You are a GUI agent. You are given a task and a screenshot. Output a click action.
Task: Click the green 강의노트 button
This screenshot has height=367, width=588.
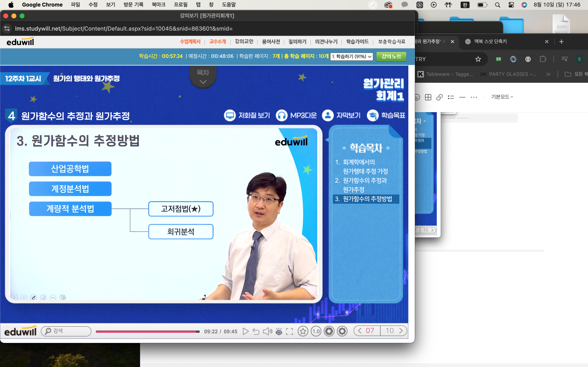click(391, 56)
